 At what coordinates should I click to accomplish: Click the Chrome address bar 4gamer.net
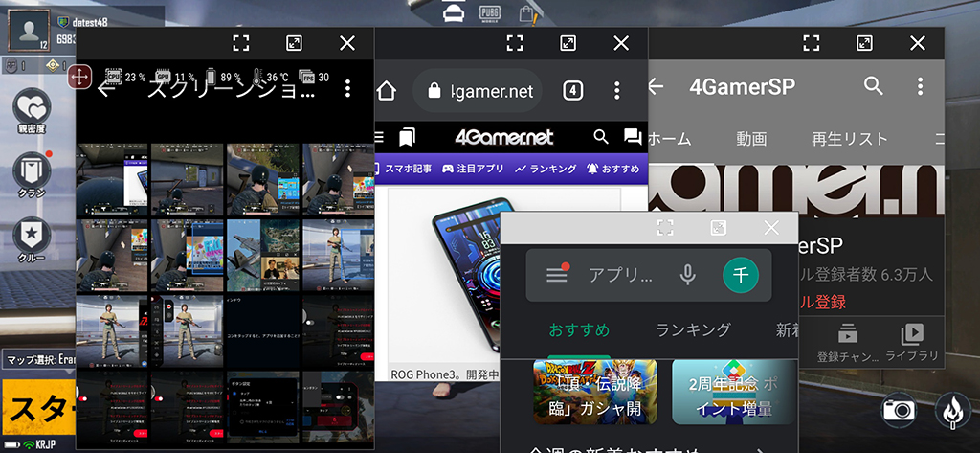pyautogui.click(x=479, y=91)
